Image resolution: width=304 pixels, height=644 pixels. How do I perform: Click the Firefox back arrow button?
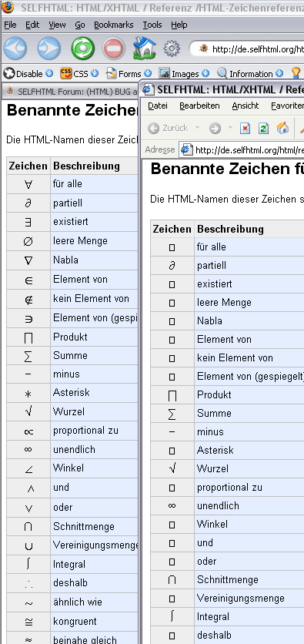point(15,49)
